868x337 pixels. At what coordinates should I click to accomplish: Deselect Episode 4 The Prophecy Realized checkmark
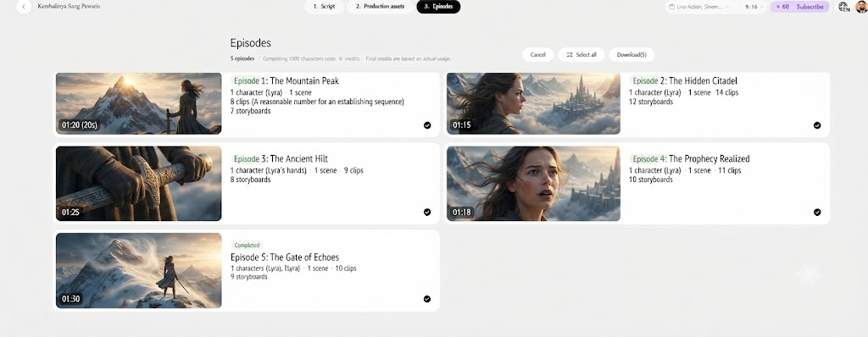tap(817, 212)
